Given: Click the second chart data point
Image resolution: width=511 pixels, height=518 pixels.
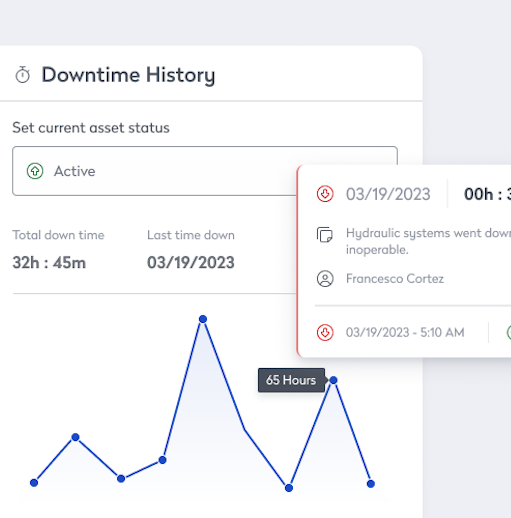Looking at the screenshot, I should coord(76,437).
